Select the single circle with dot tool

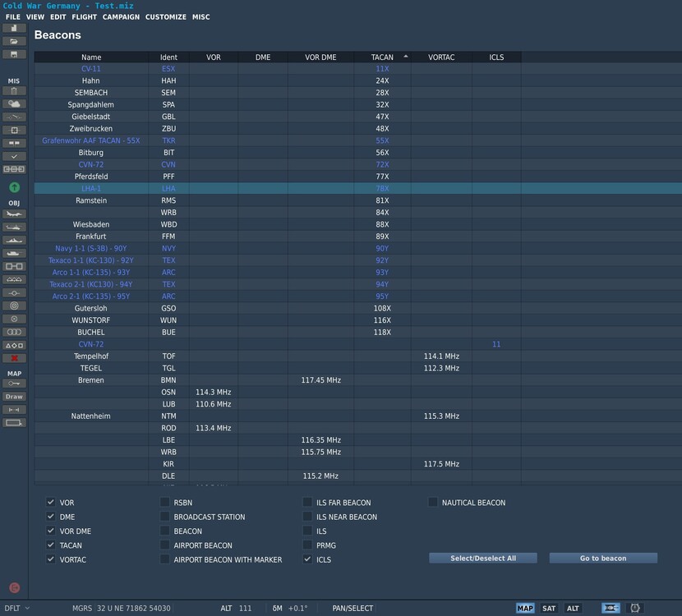[14, 319]
